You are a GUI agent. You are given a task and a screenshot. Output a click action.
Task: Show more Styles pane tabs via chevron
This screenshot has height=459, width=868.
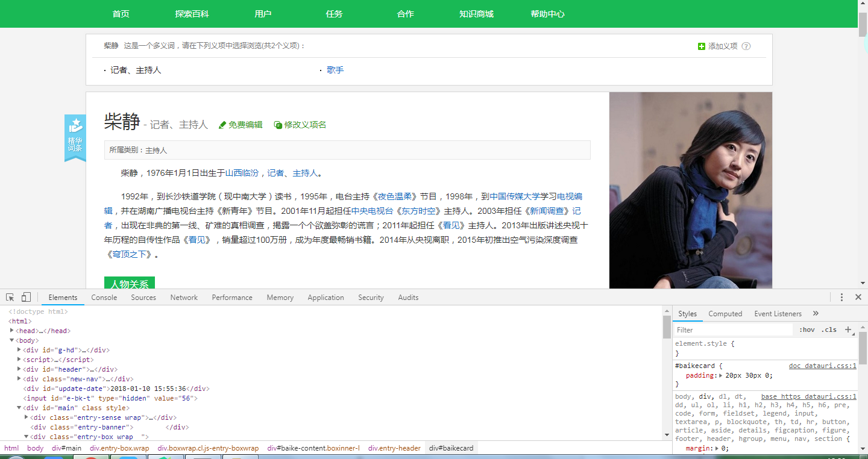coord(816,314)
